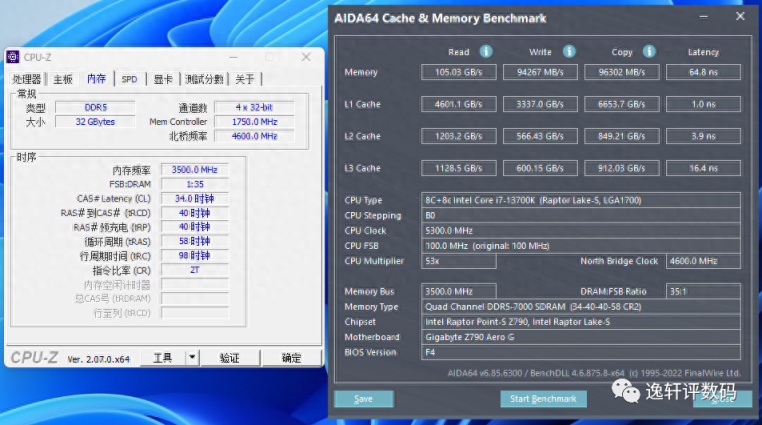Open the SPD tab in CPU-Z

click(x=129, y=79)
